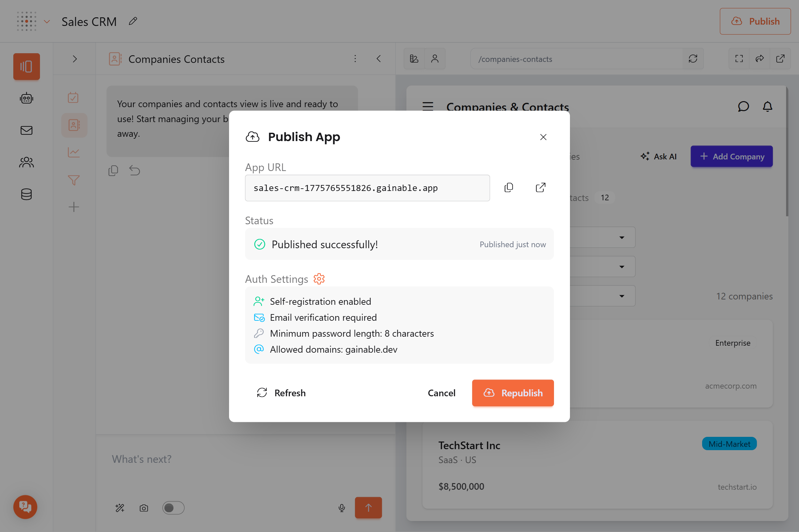799x532 pixels.
Task: Close the Publish App dialog
Action: point(543,137)
